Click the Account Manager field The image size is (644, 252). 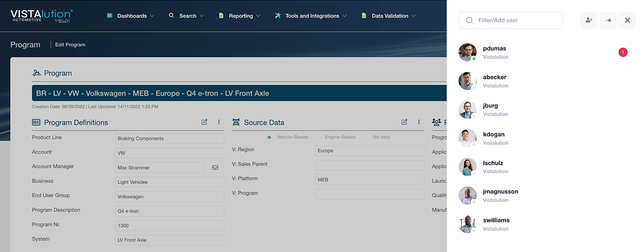160,167
